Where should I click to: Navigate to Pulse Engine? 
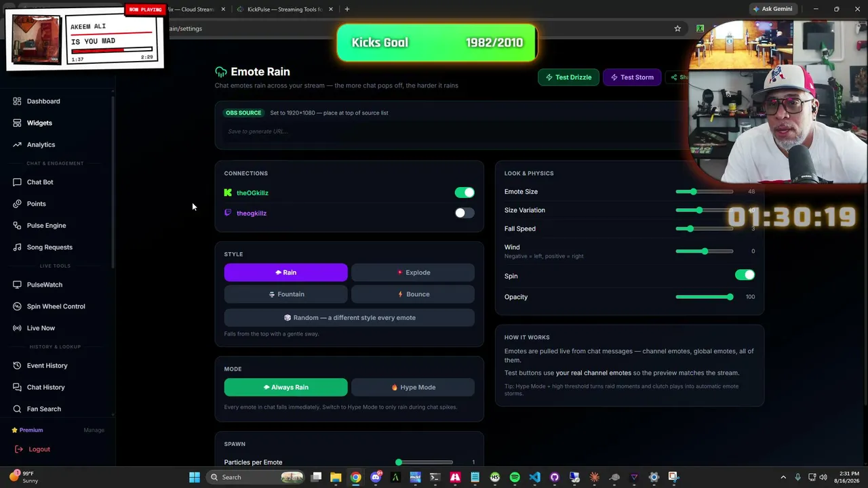[x=46, y=225]
